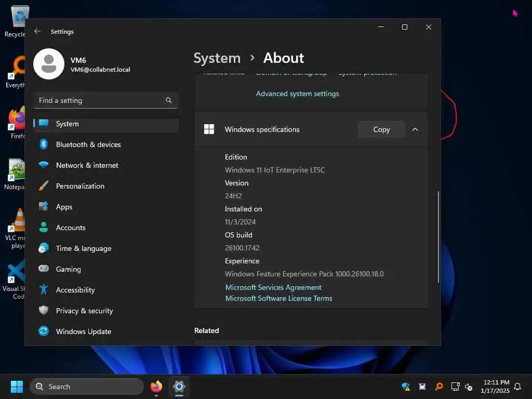
Task: Click the muted volume tray icon
Action: click(469, 387)
